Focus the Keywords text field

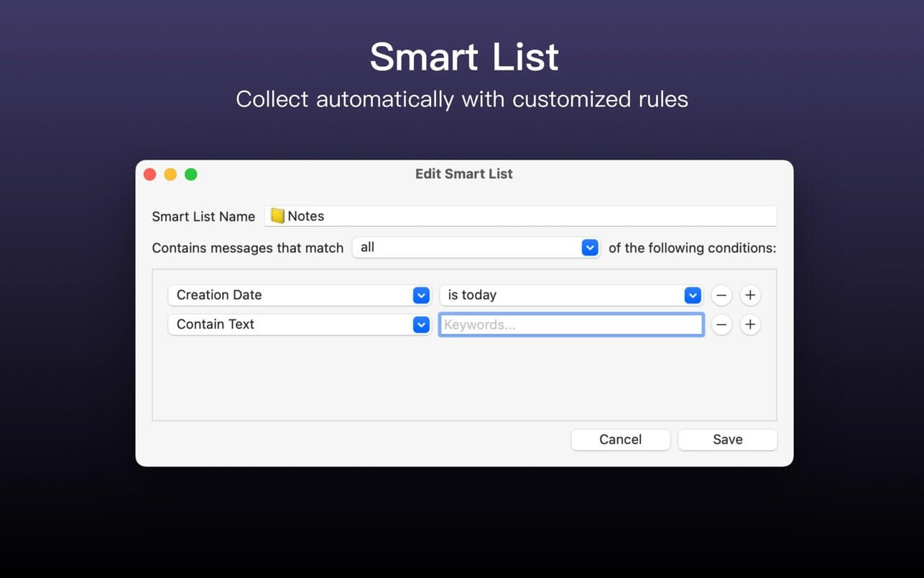click(571, 325)
